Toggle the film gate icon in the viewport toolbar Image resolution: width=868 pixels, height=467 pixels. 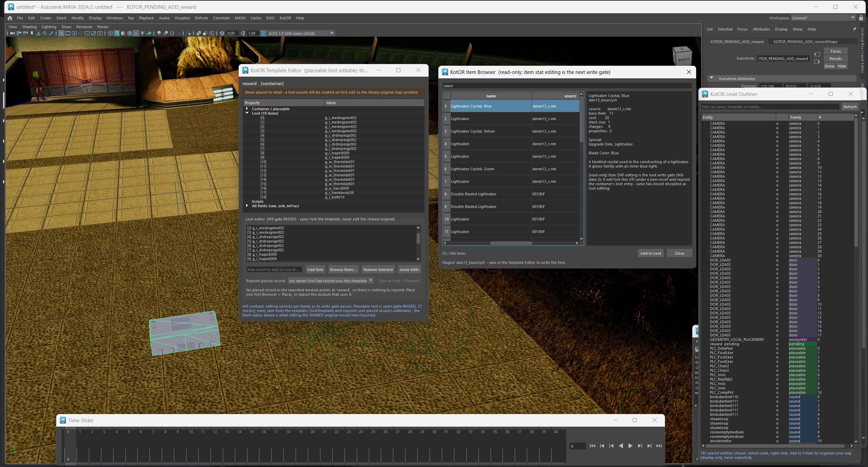[x=68, y=33]
